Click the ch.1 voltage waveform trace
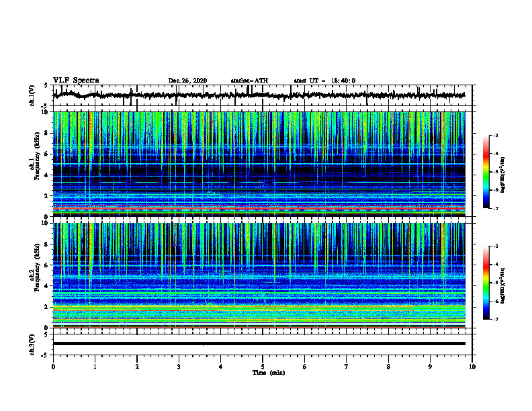 (259, 95)
